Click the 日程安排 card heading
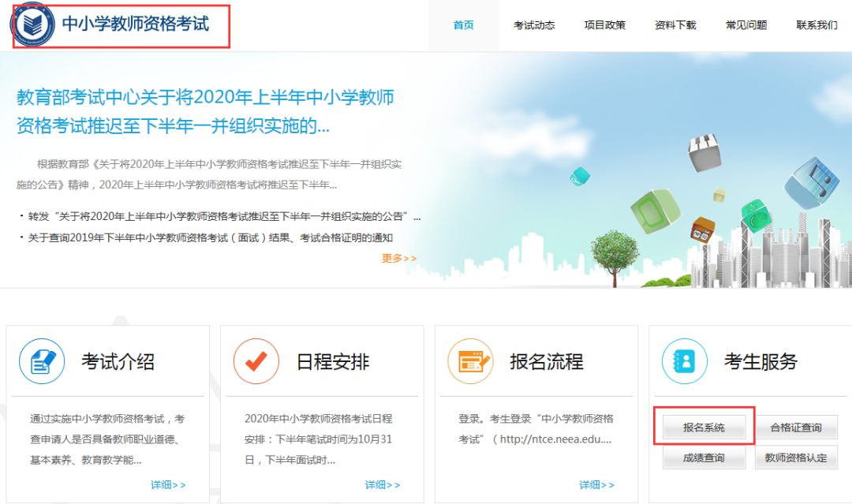This screenshot has width=852, height=504. click(333, 362)
